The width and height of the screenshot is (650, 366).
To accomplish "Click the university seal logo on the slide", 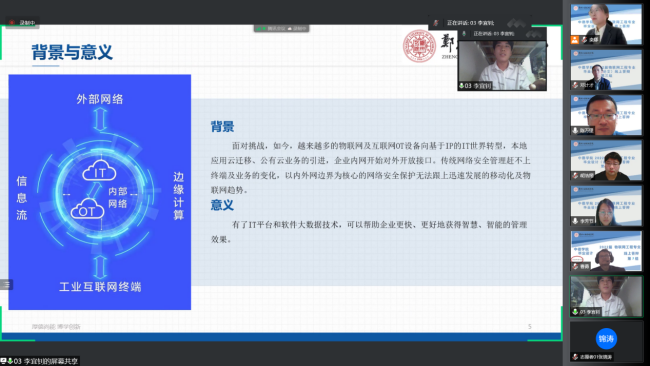I will [x=420, y=46].
